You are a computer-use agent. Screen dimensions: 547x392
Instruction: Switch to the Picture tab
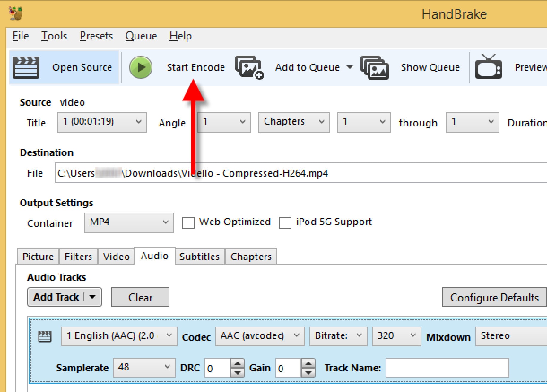[x=38, y=257]
